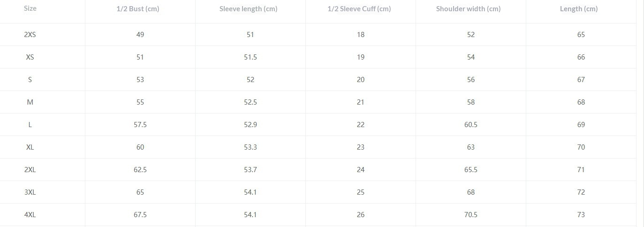Click the Shoulder width (cm) header

point(468,9)
